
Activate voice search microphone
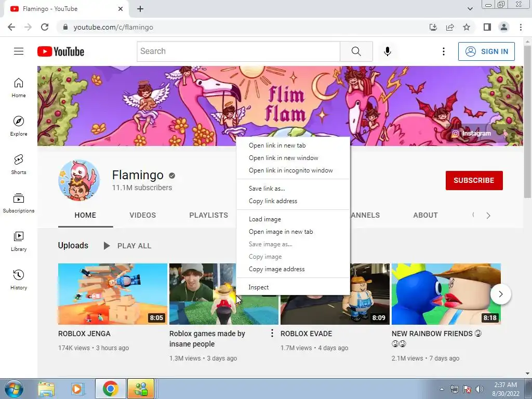[387, 51]
